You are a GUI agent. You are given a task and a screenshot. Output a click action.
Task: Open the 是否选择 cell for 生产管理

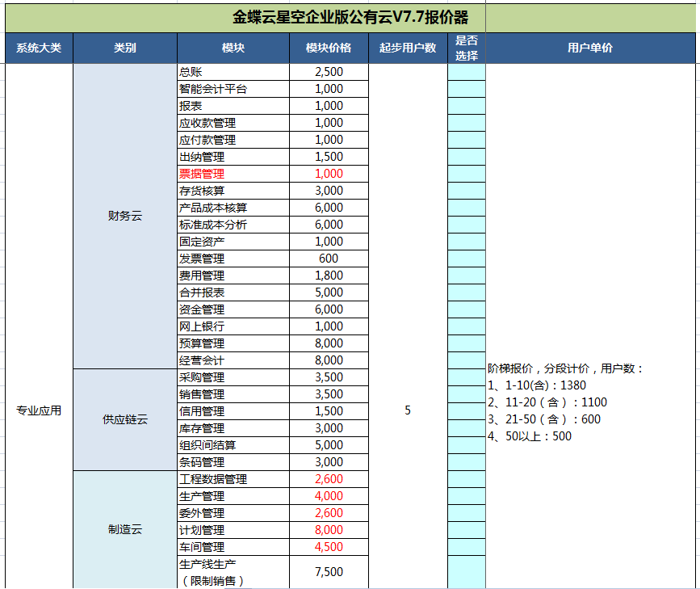click(x=467, y=496)
